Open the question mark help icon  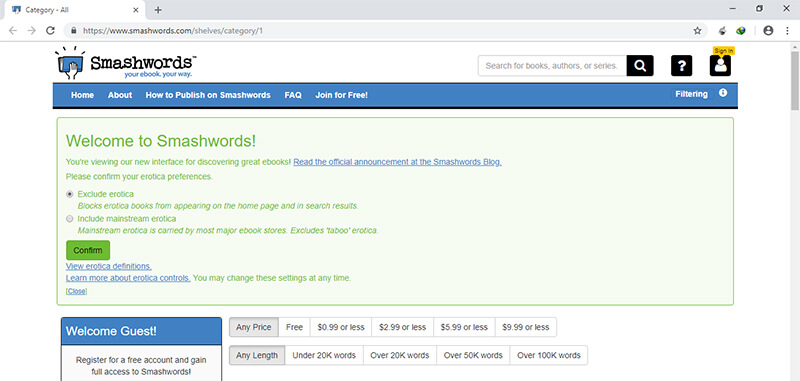[x=681, y=66]
